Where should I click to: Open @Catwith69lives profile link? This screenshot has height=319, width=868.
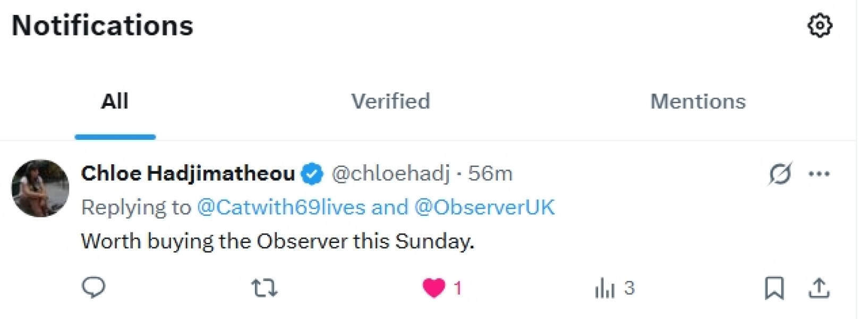(x=280, y=207)
